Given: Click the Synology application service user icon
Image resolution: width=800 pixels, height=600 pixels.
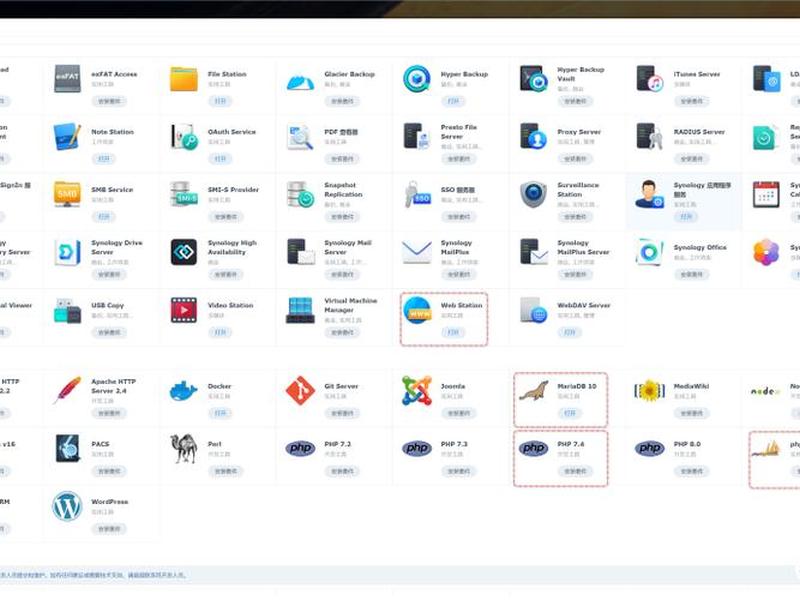Looking at the screenshot, I should point(650,194).
